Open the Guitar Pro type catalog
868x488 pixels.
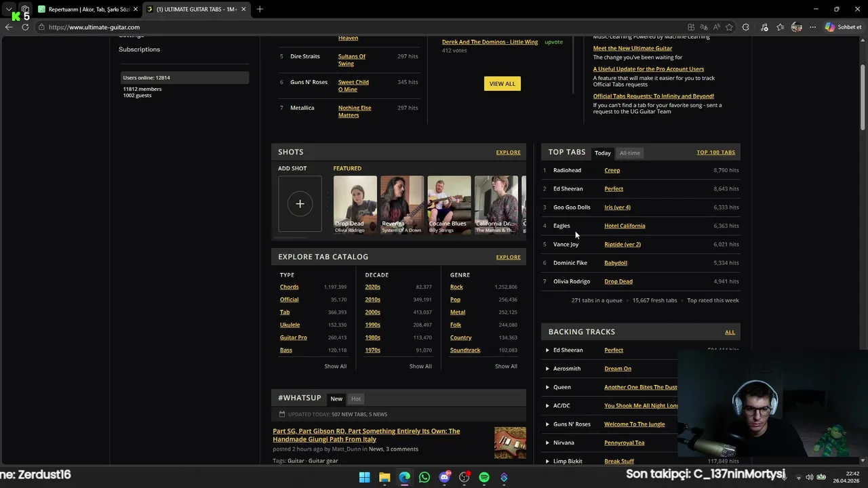coord(293,338)
